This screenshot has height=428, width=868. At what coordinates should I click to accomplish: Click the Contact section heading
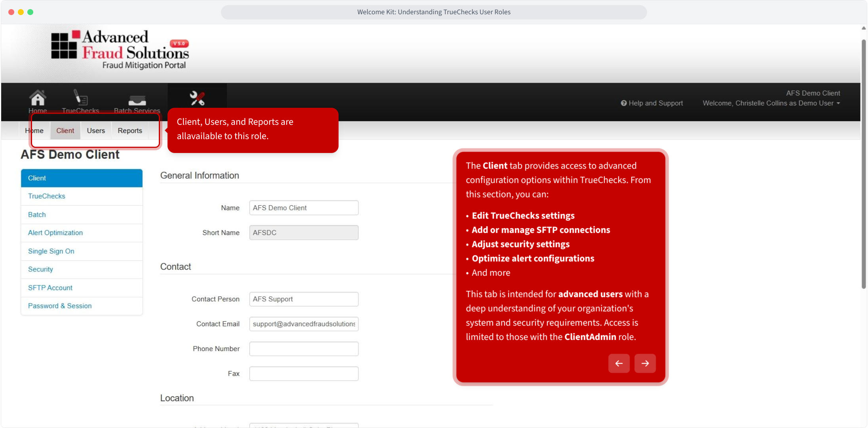175,267
